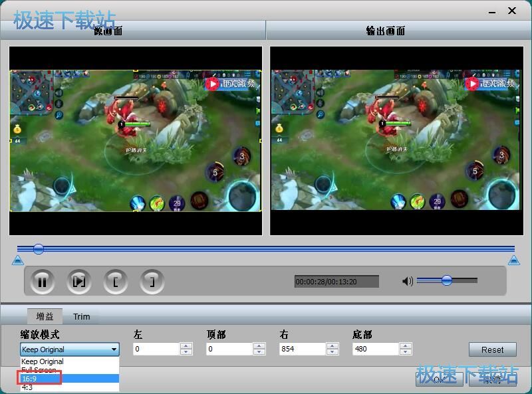The height and width of the screenshot is (394, 532).
Task: Reset the crop settings
Action: pos(492,349)
